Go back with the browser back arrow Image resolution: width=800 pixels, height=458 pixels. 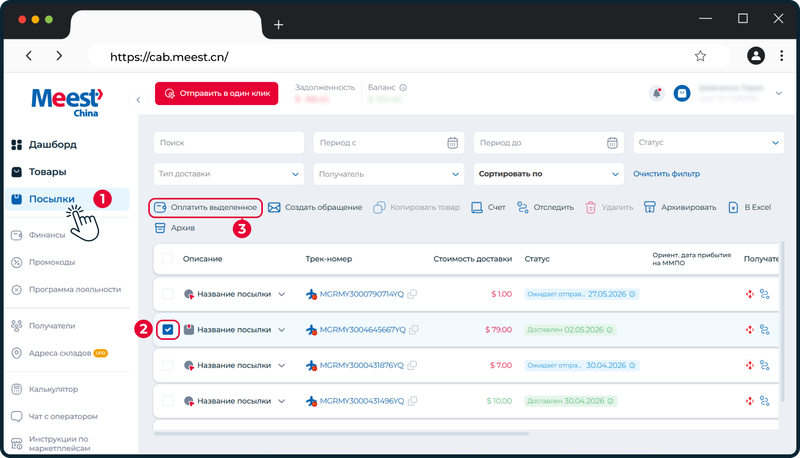point(29,56)
